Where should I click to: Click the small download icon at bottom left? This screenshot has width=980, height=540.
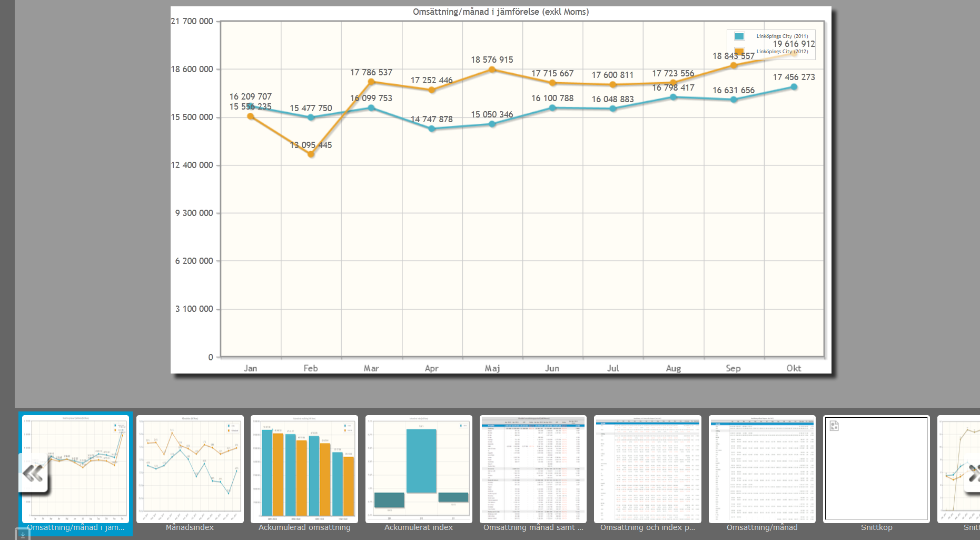click(x=23, y=534)
